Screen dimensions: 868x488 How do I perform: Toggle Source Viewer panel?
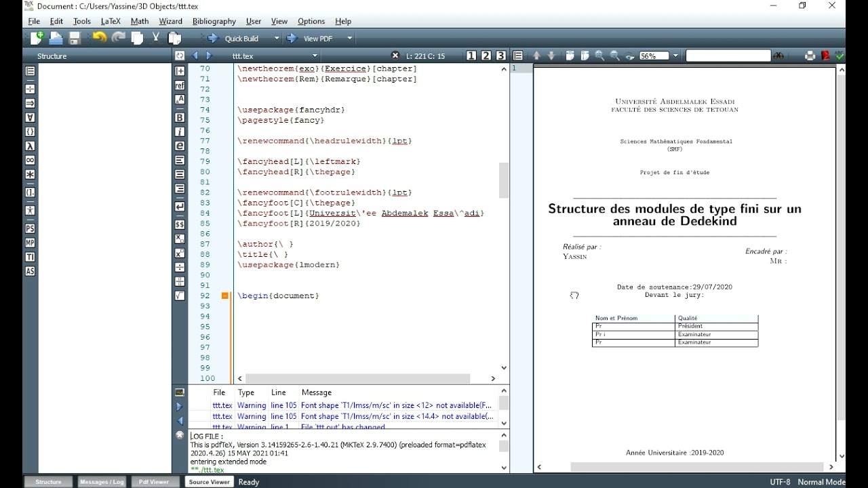209,482
